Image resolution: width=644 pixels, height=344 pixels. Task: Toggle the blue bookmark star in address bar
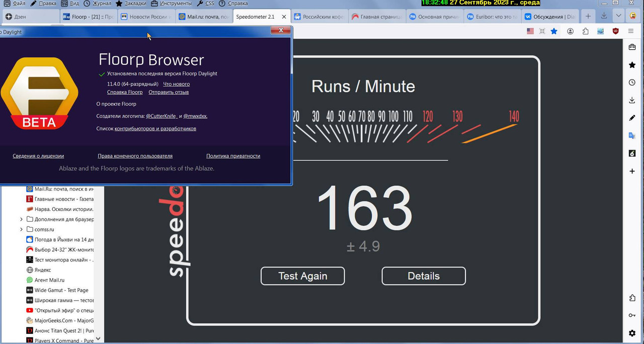[554, 31]
